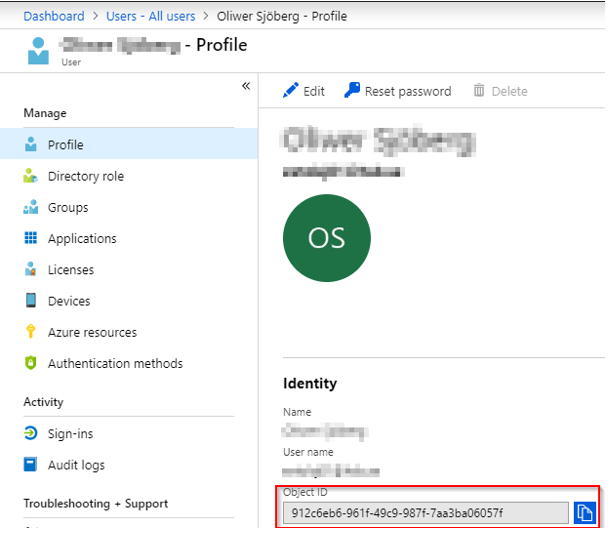Click the Azure resources key icon
This screenshot has width=615, height=533.
point(30,332)
